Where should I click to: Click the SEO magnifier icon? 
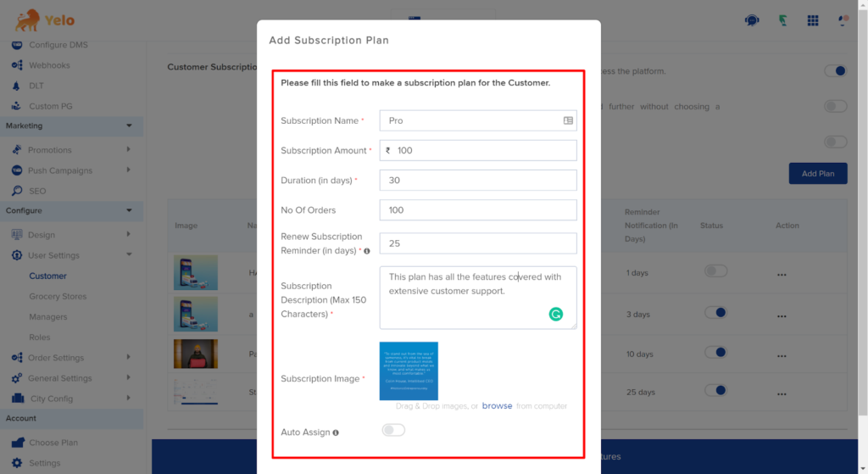17,191
